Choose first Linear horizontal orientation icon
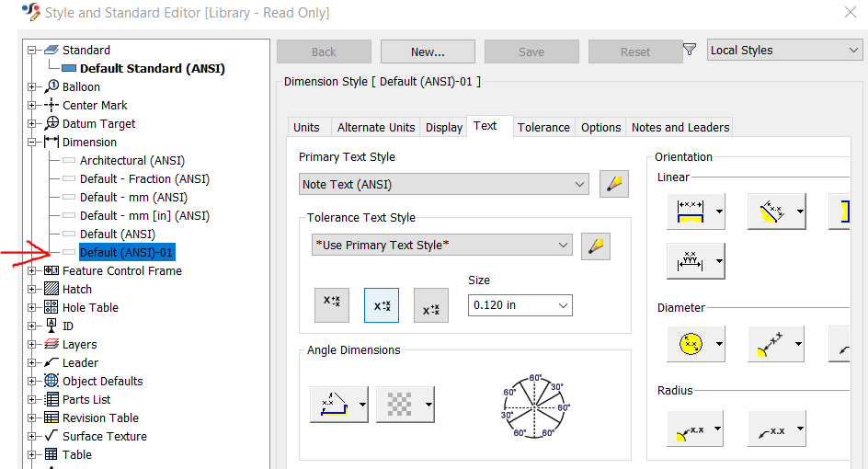The width and height of the screenshot is (868, 469). coord(691,212)
